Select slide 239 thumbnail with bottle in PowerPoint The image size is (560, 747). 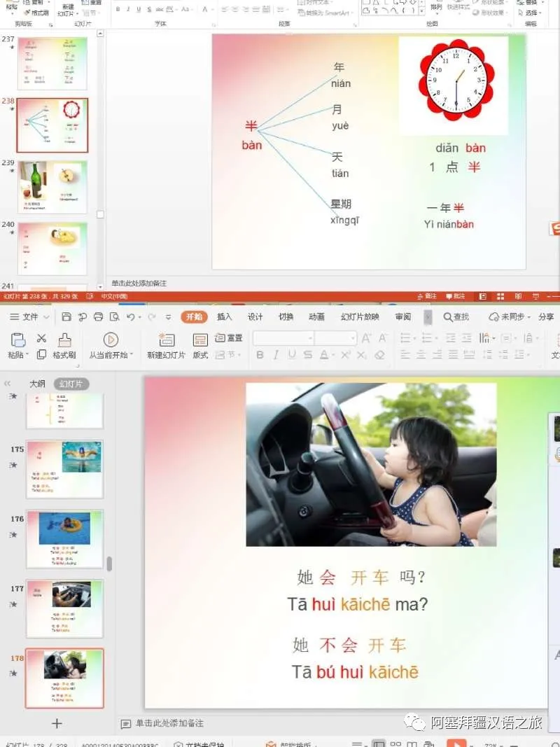pos(52,187)
